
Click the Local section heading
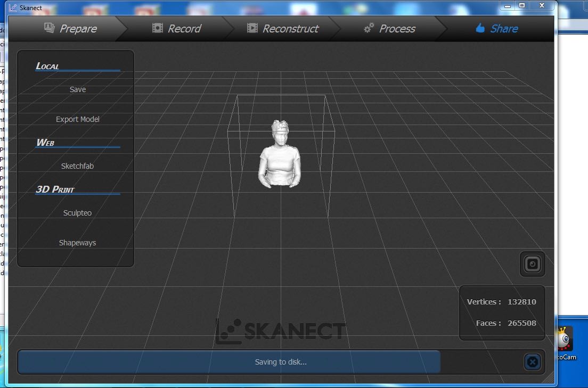47,66
